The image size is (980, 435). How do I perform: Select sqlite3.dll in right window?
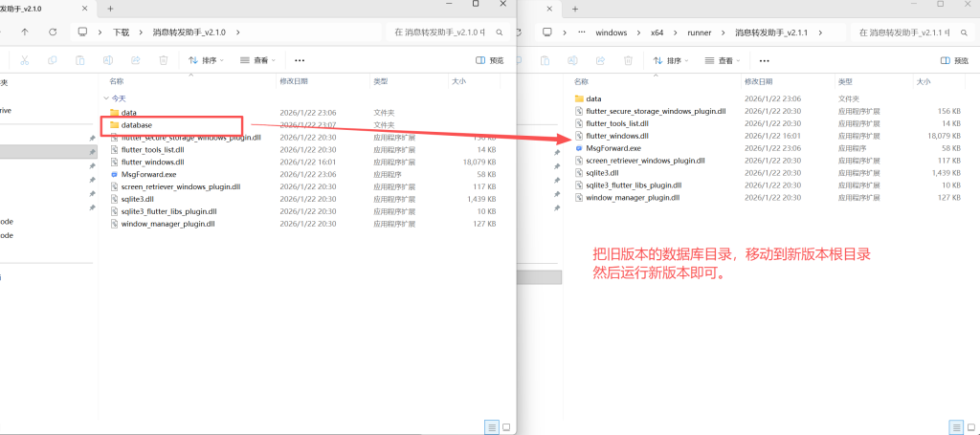pyautogui.click(x=596, y=173)
